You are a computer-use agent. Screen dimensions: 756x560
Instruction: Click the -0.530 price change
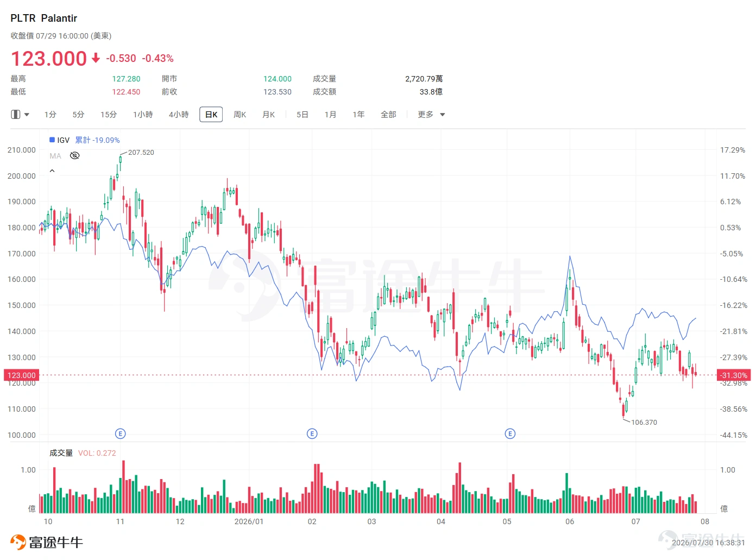tap(121, 58)
